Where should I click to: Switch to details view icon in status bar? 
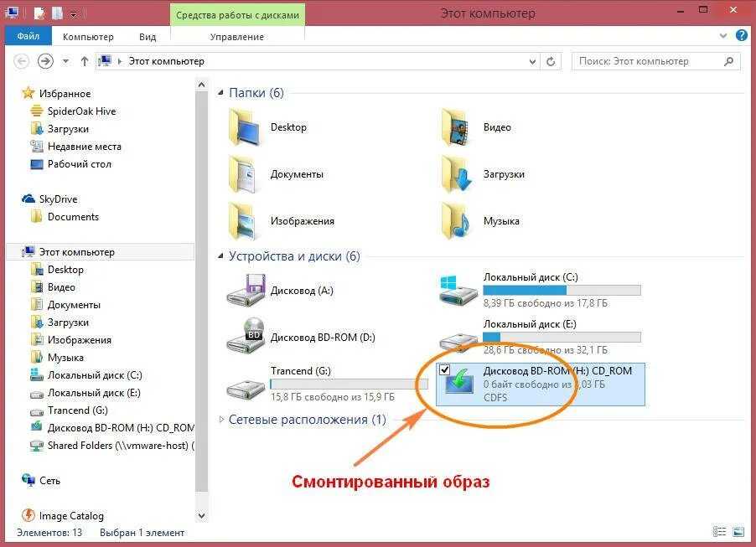(x=720, y=532)
